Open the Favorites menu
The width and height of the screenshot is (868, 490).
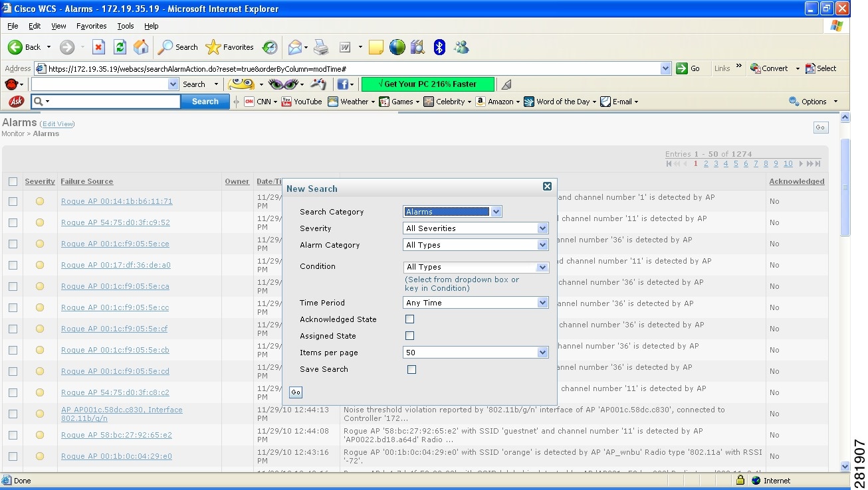[x=91, y=26]
